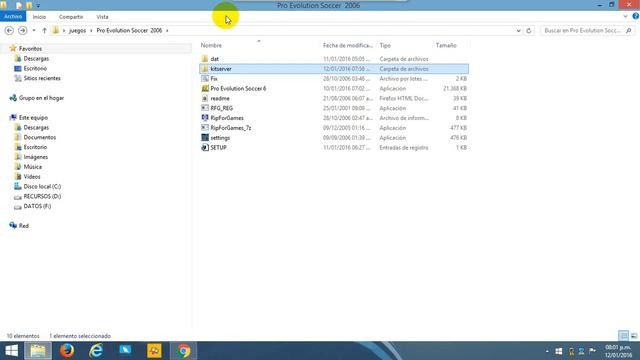The image size is (640, 360).
Task: Open recent locations dropdown arrow
Action: point(34,31)
